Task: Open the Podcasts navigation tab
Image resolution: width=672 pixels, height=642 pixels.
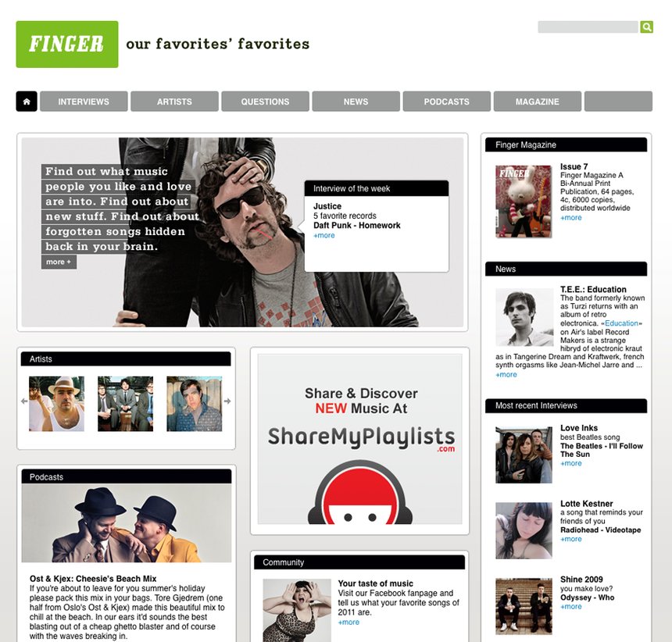Action: [x=447, y=102]
